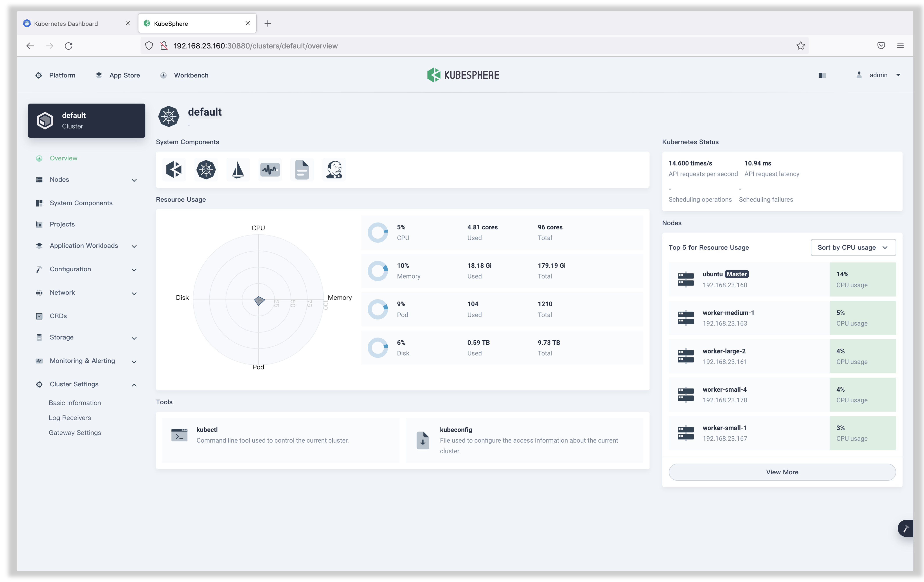This screenshot has height=582, width=924.
Task: Reload the page with the refresh icon
Action: pyautogui.click(x=68, y=46)
